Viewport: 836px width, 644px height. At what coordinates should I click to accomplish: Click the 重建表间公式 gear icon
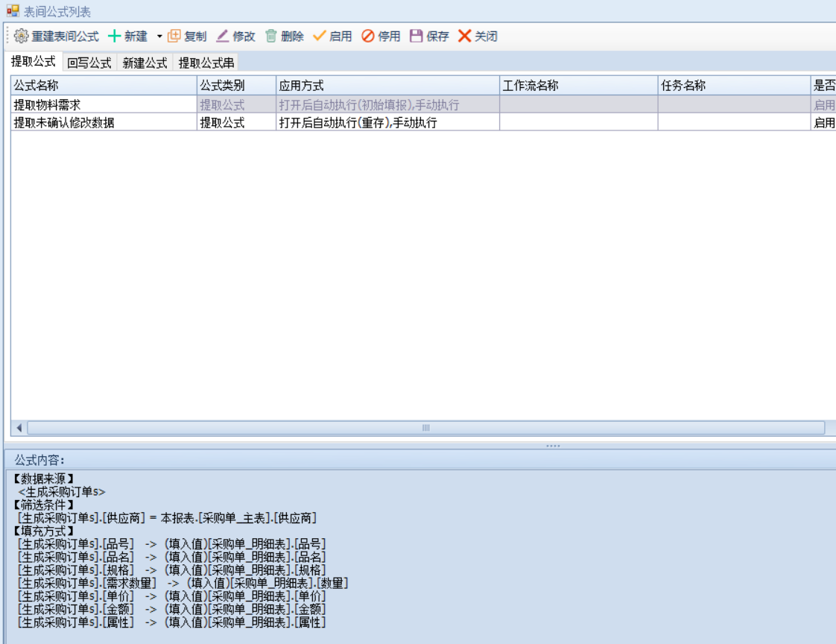(21, 36)
